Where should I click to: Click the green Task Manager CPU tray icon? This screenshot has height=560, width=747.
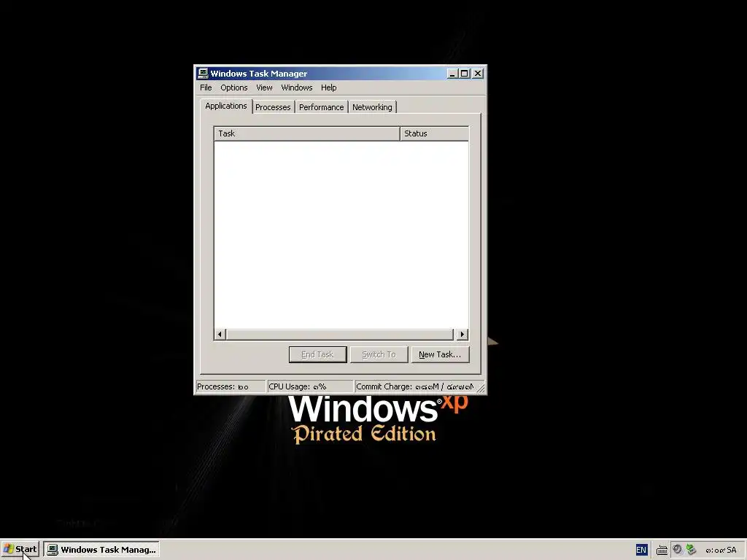tap(692, 550)
